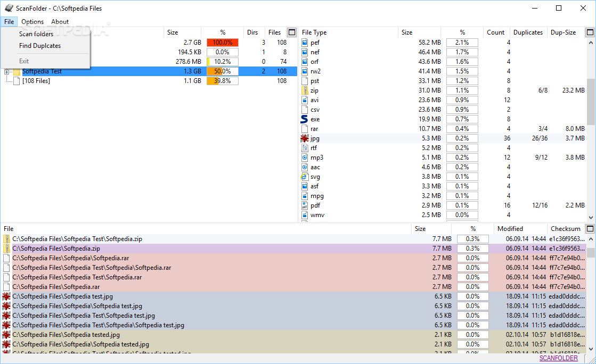
Task: Click the orf file type icon
Action: click(305, 62)
